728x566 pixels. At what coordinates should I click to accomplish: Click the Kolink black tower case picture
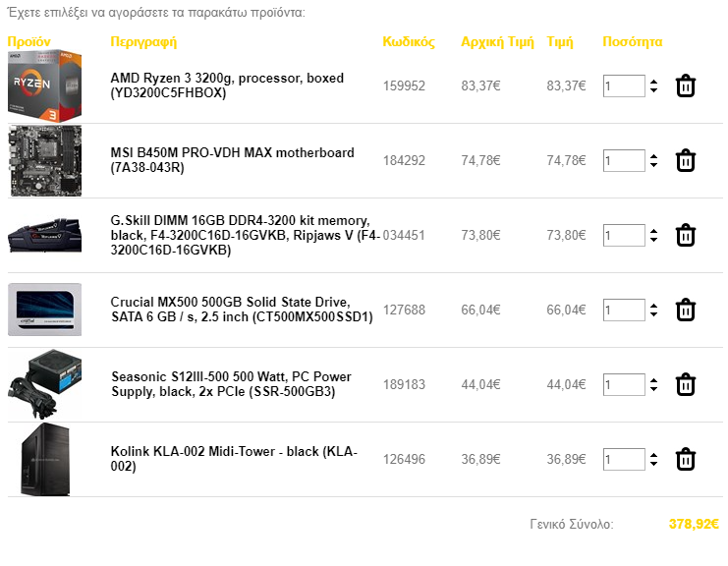click(x=45, y=459)
